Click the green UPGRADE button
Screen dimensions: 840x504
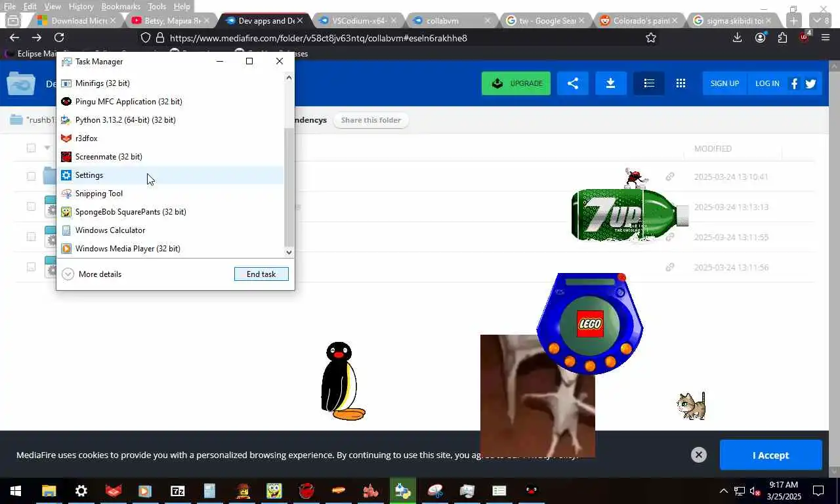tap(516, 83)
